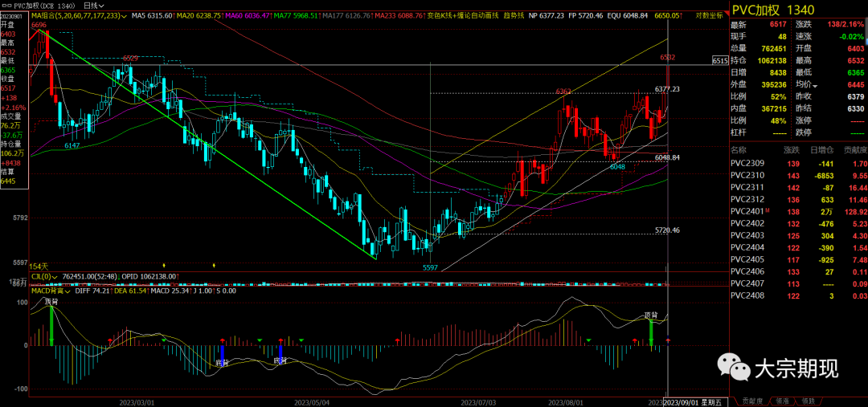The image size is (868, 407).
Task: Click the 2023/09/01 星期五 date marker
Action: click(x=694, y=401)
